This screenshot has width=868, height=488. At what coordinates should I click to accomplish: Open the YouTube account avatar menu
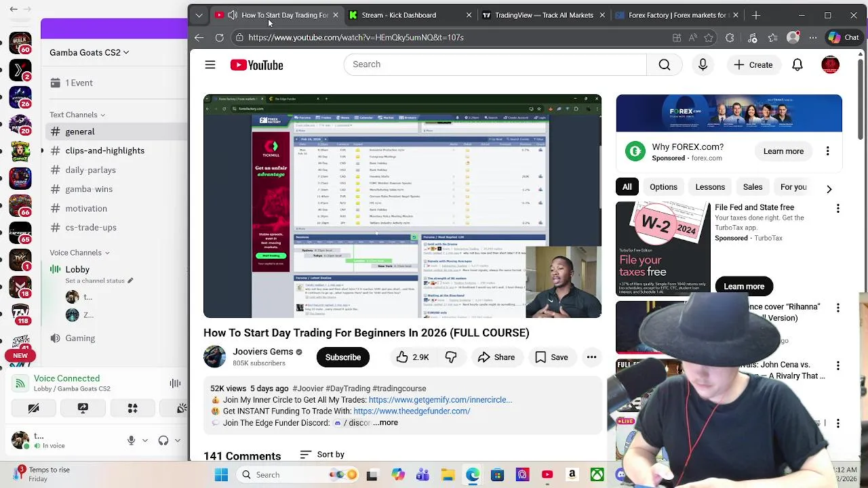click(x=830, y=65)
